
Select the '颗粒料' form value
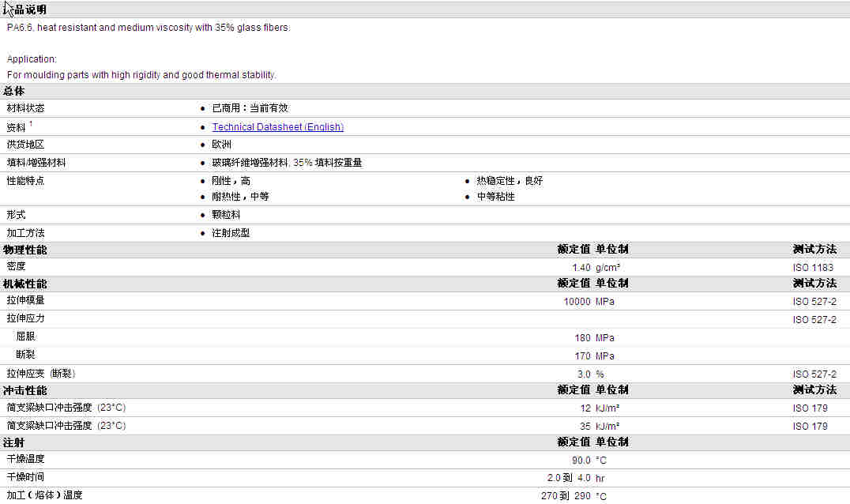coord(226,215)
